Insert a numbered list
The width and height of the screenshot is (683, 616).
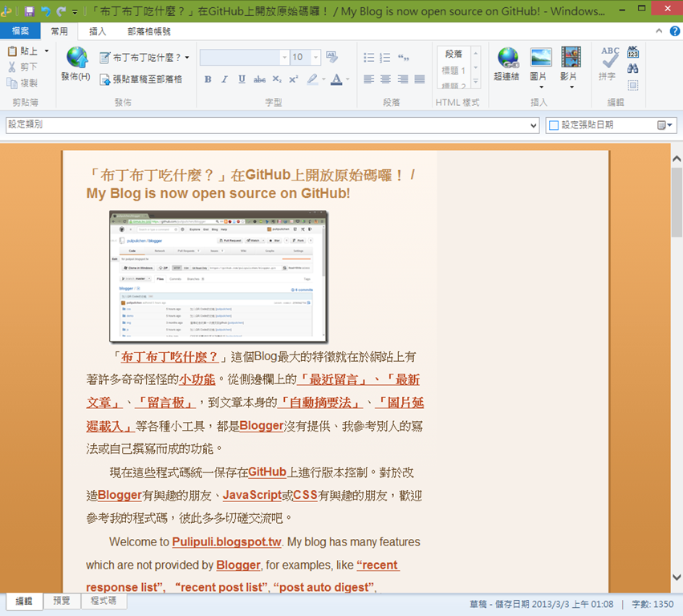pos(385,58)
